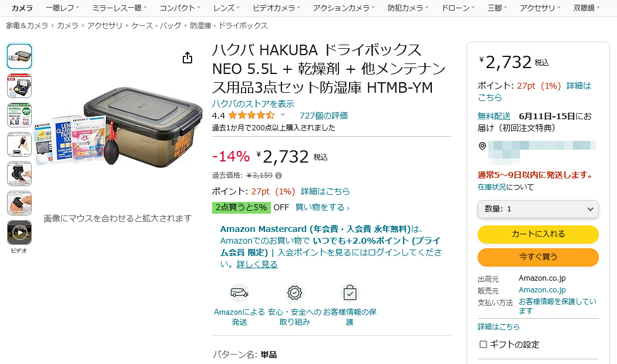Click the カートに入れる button
This screenshot has width=617, height=364.
[x=538, y=234]
